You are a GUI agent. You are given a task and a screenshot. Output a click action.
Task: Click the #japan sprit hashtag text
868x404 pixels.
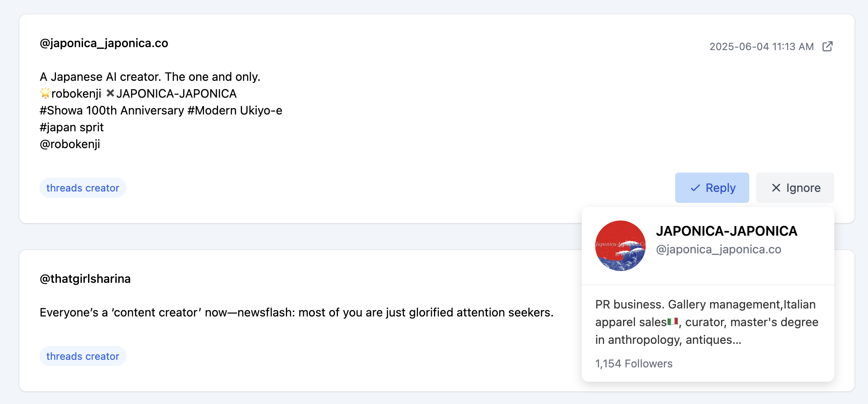click(x=72, y=128)
